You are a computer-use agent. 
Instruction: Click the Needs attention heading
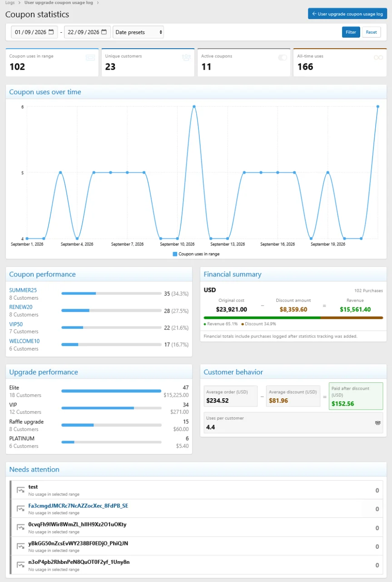click(x=34, y=470)
